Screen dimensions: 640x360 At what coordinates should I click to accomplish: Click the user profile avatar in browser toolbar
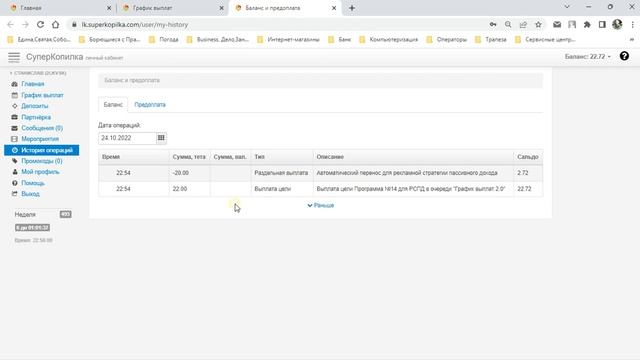click(x=617, y=24)
